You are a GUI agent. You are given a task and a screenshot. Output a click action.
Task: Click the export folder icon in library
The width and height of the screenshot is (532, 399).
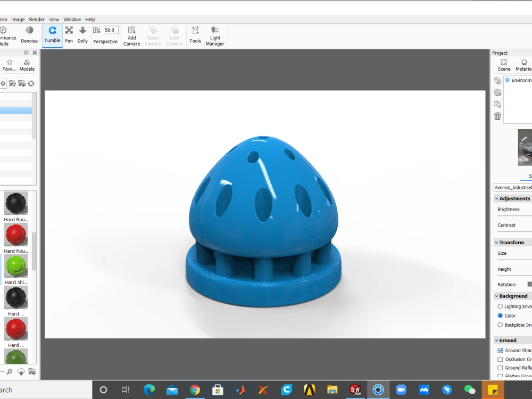coord(32,372)
